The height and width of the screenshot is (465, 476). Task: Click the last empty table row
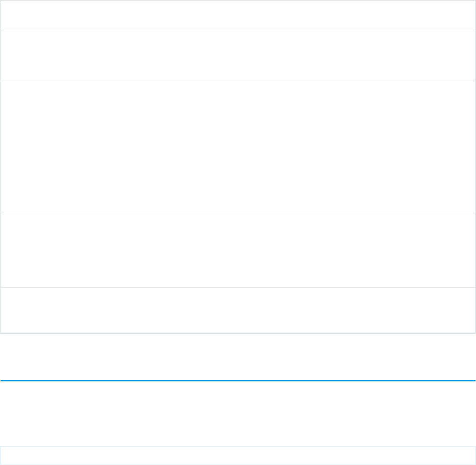coord(238,310)
